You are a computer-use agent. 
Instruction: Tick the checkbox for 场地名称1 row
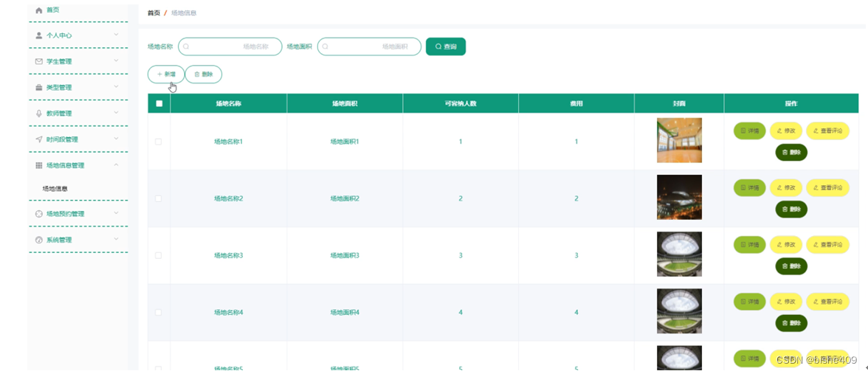coord(158,142)
